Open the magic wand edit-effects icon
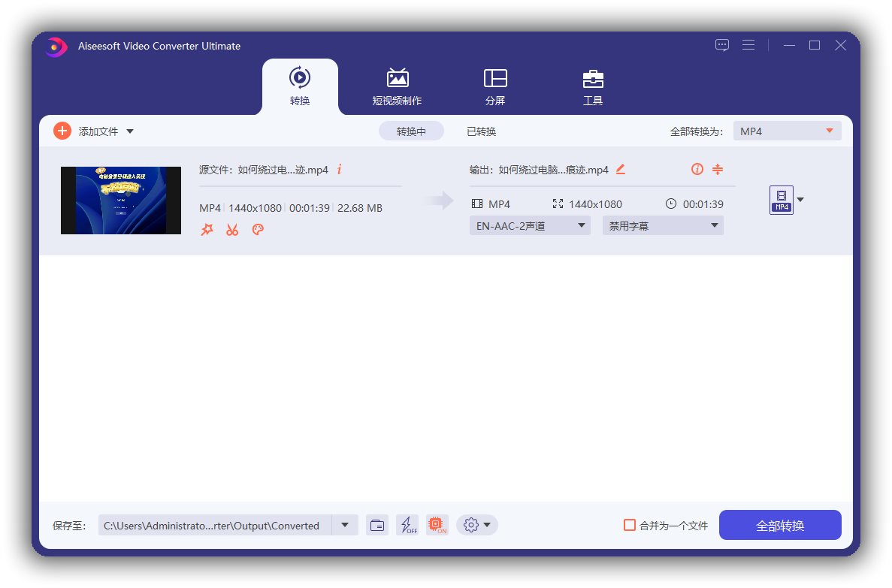The height and width of the screenshot is (588, 892). [x=207, y=229]
